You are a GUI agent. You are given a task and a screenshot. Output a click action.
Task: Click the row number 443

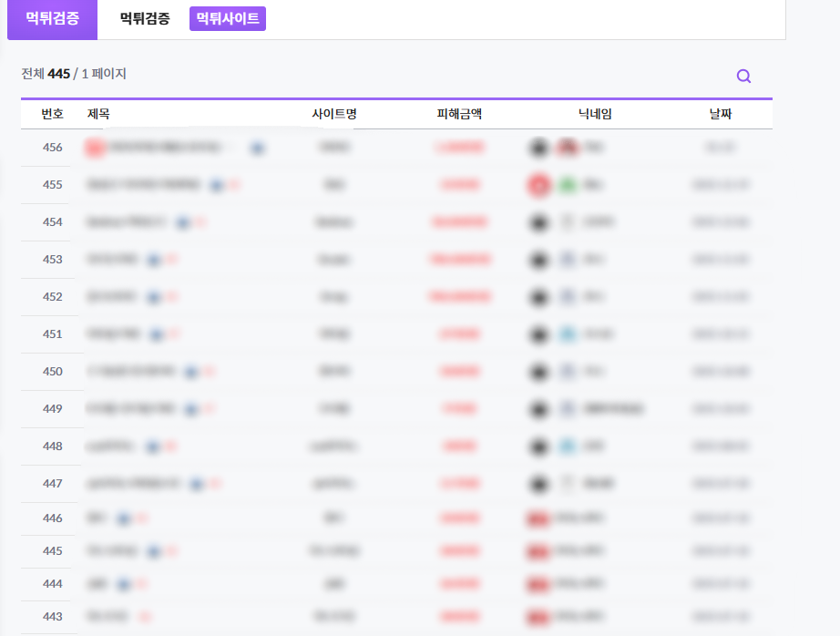(x=53, y=617)
